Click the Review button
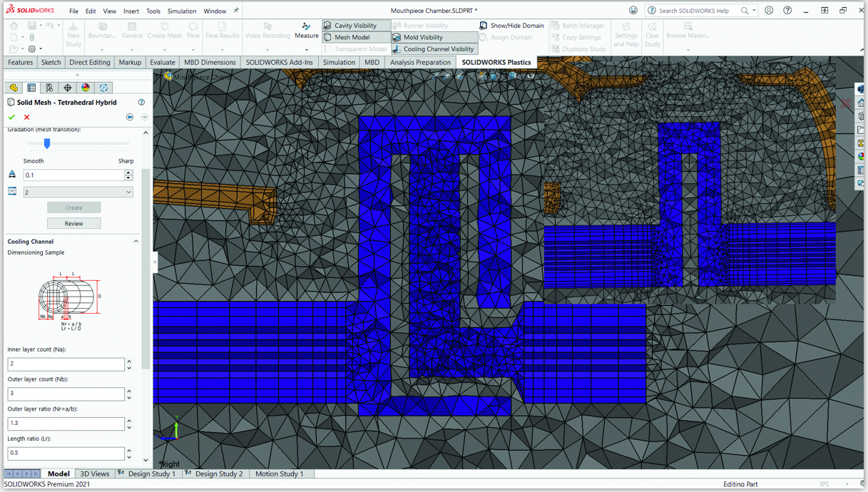 73,223
